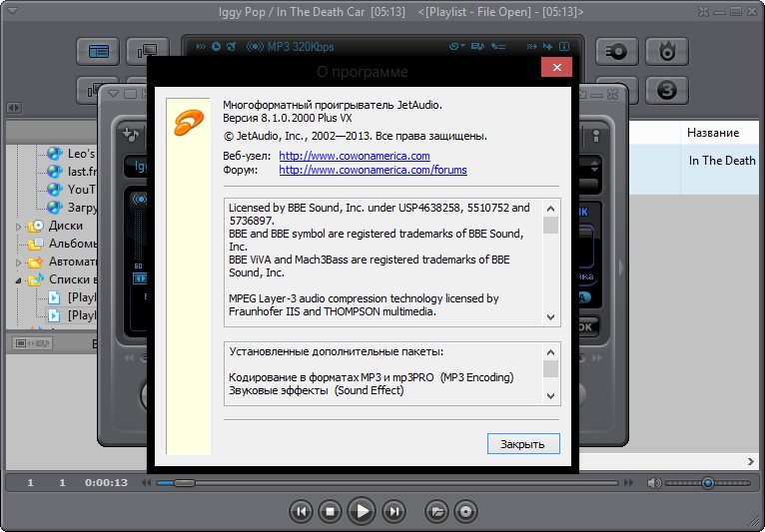Click the rewind arrows beside seek bar
Image resolution: width=765 pixels, height=532 pixels.
coord(146,483)
